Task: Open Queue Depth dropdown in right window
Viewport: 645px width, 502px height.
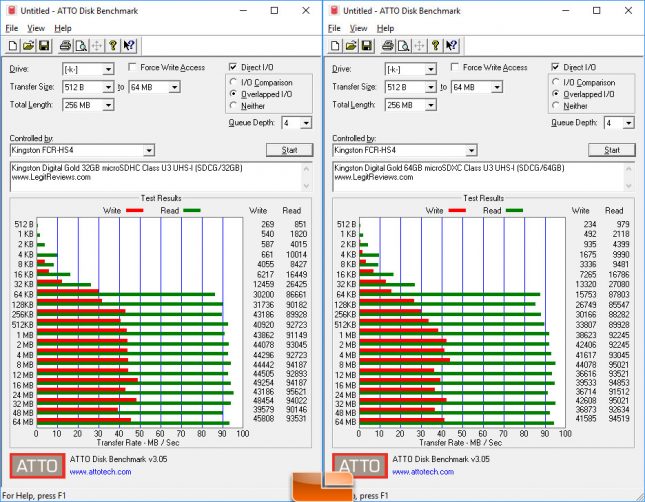Action: [x=628, y=123]
